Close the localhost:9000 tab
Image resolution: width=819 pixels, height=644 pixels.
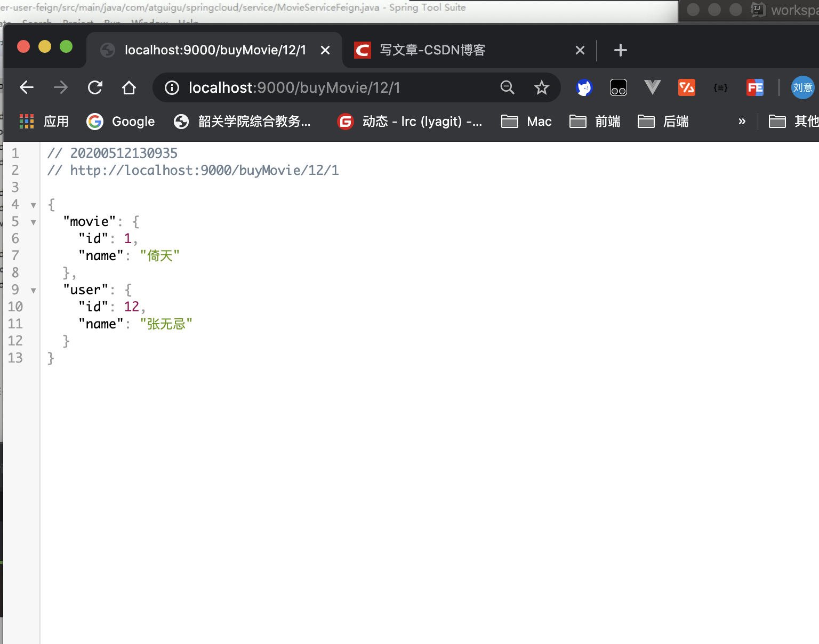click(x=325, y=50)
